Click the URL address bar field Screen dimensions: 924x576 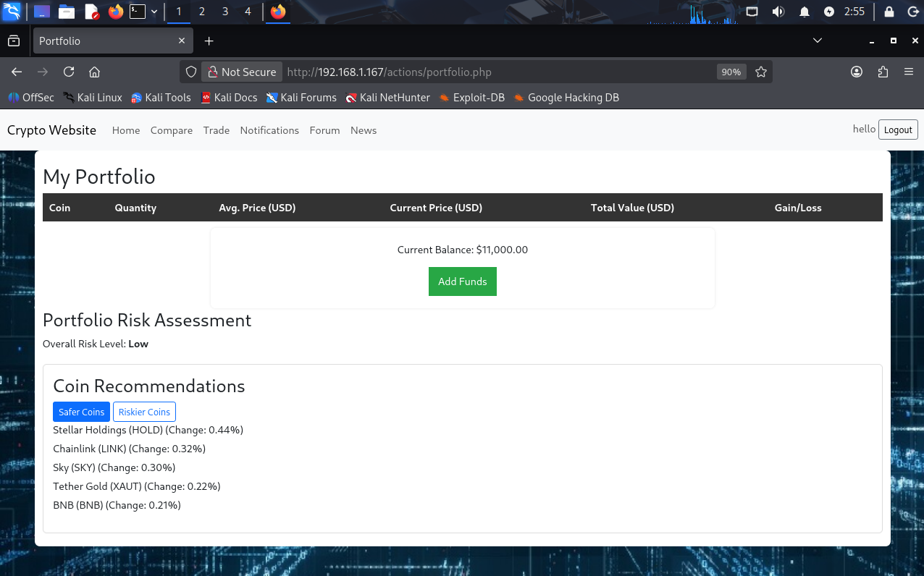492,72
